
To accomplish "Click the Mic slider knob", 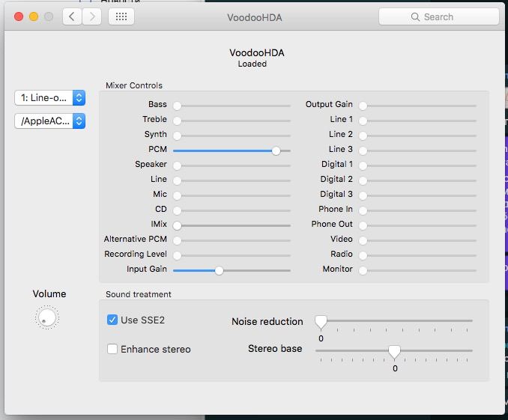I will pyautogui.click(x=178, y=195).
